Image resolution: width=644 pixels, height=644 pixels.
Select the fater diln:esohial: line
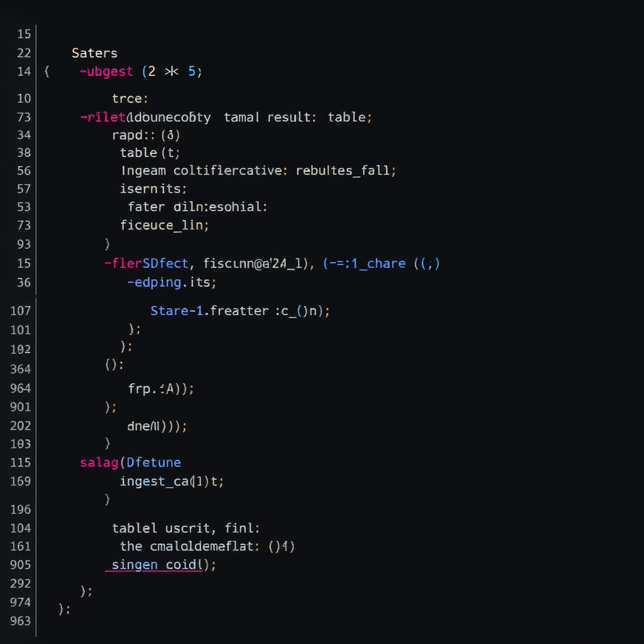click(x=198, y=207)
